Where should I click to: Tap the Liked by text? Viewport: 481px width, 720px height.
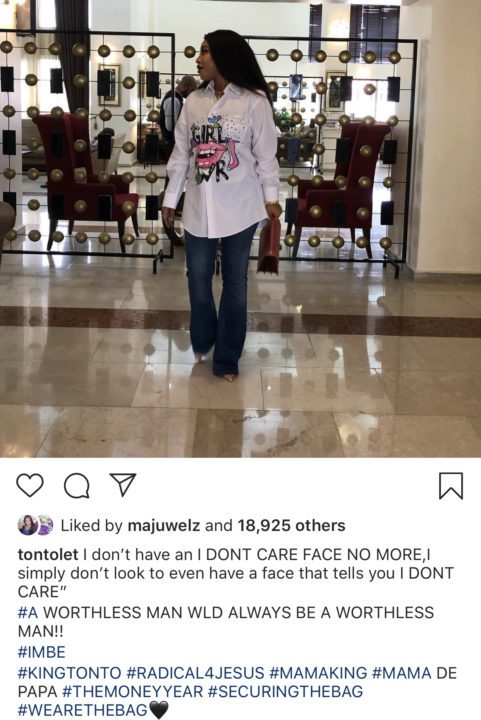click(x=92, y=526)
